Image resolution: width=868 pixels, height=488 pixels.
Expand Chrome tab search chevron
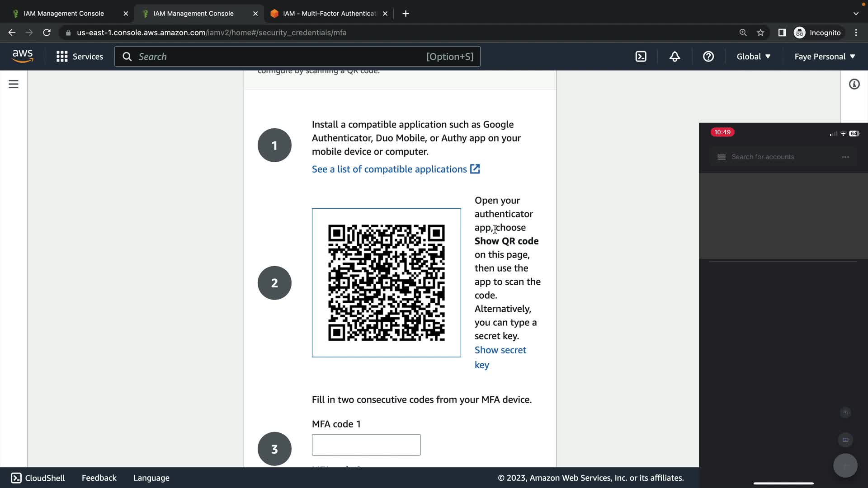point(856,14)
